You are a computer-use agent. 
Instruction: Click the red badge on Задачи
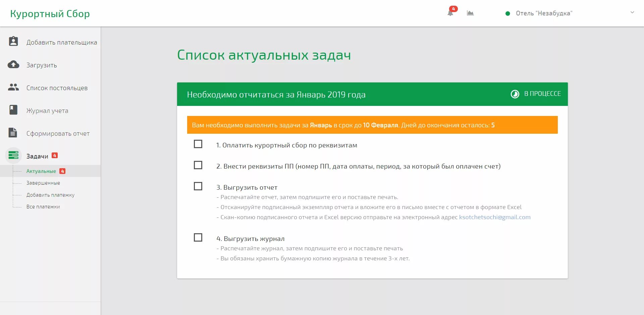pos(55,155)
